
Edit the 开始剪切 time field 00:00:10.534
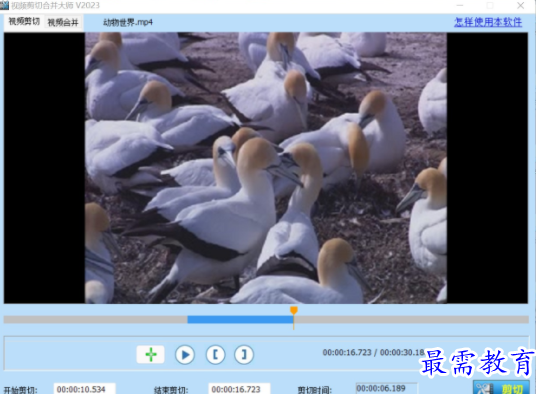[x=84, y=389]
